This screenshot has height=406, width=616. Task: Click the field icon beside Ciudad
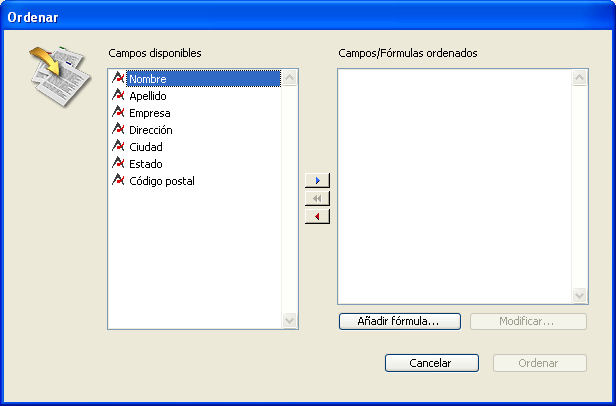click(118, 146)
